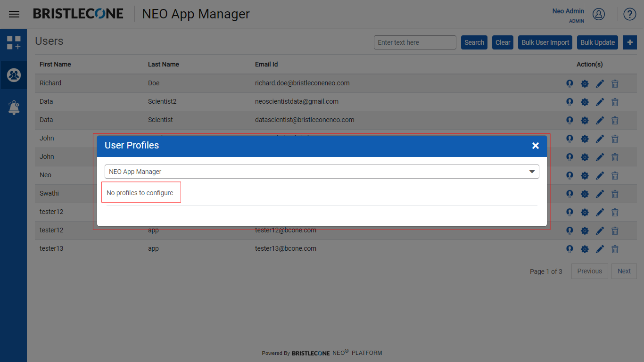Open profiles head icon in tester13 row

click(570, 249)
